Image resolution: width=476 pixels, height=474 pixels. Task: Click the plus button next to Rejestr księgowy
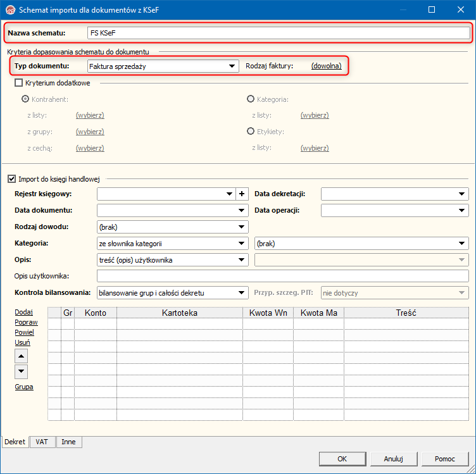[x=242, y=194]
